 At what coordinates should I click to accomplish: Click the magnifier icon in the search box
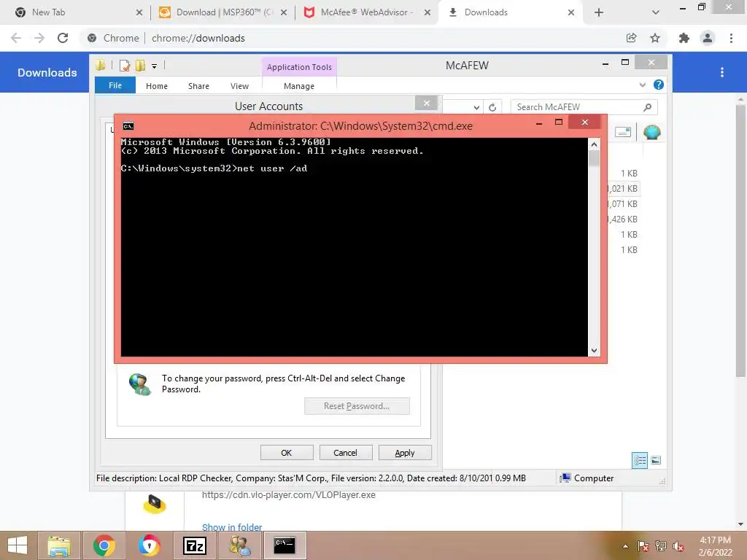[648, 107]
